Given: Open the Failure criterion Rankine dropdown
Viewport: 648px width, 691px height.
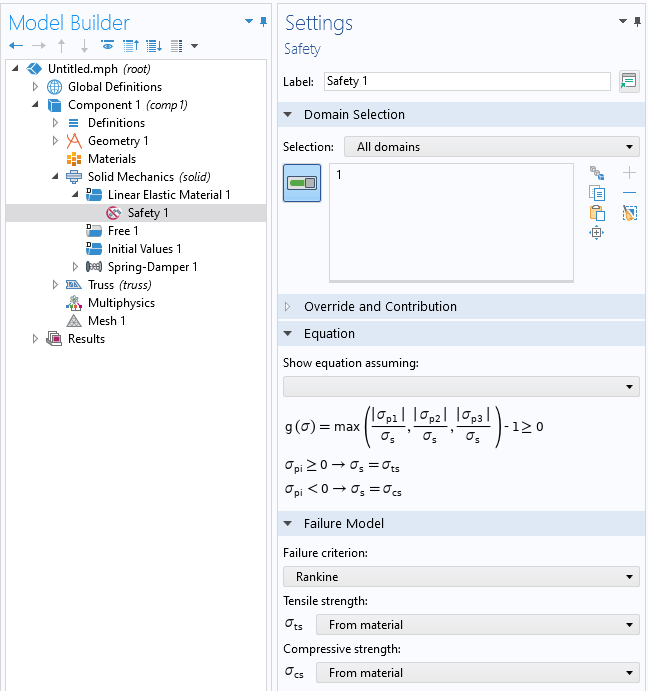Looking at the screenshot, I should coord(461,576).
